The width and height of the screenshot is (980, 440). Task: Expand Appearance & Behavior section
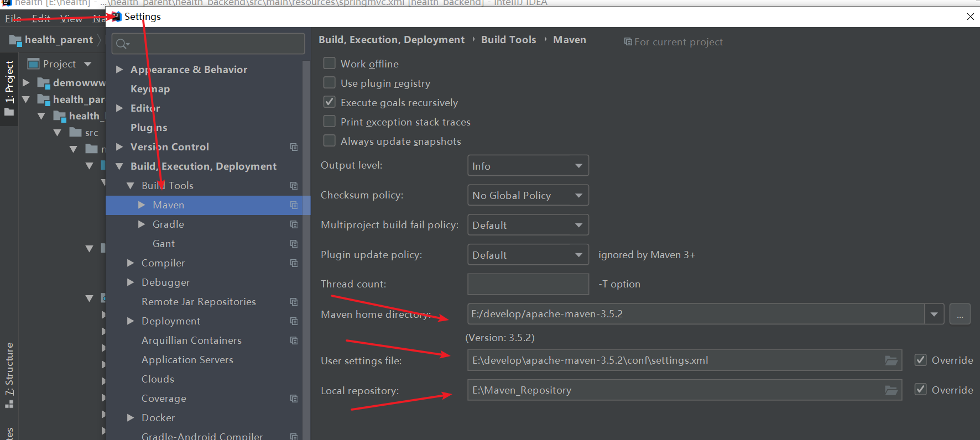coord(119,69)
